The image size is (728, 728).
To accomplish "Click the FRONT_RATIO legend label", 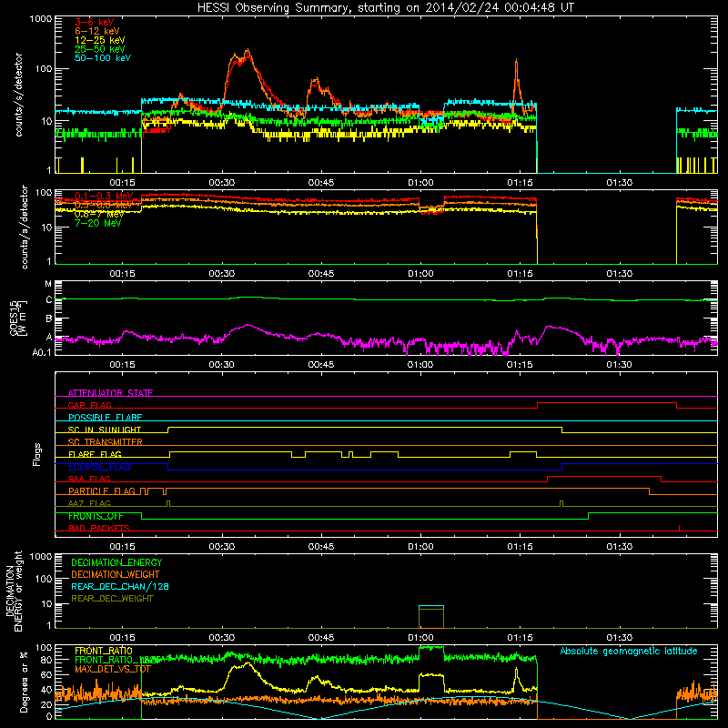I will pyautogui.click(x=104, y=651).
